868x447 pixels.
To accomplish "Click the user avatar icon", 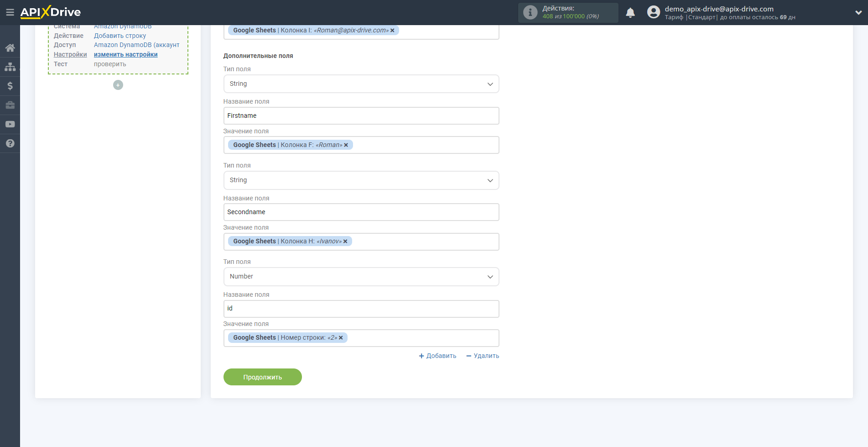I will pos(653,12).
